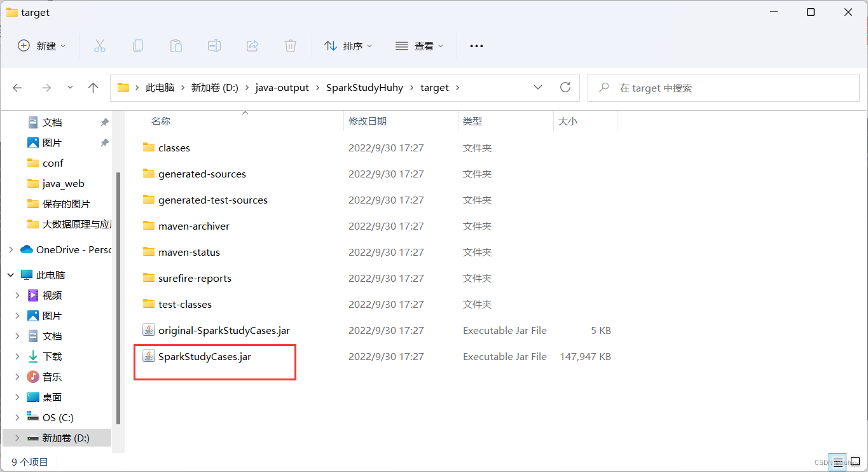The width and height of the screenshot is (868, 472).
Task: Click the 9 个项目 status text
Action: (30, 462)
